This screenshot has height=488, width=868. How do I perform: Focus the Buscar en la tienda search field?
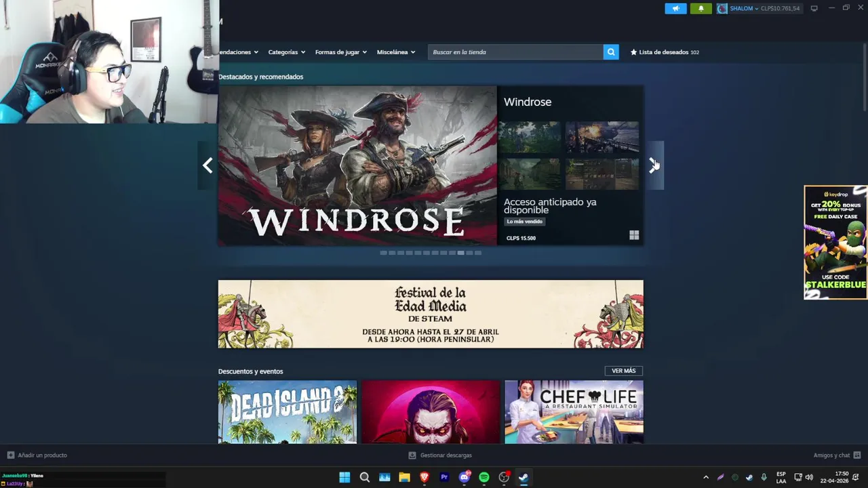click(x=515, y=52)
